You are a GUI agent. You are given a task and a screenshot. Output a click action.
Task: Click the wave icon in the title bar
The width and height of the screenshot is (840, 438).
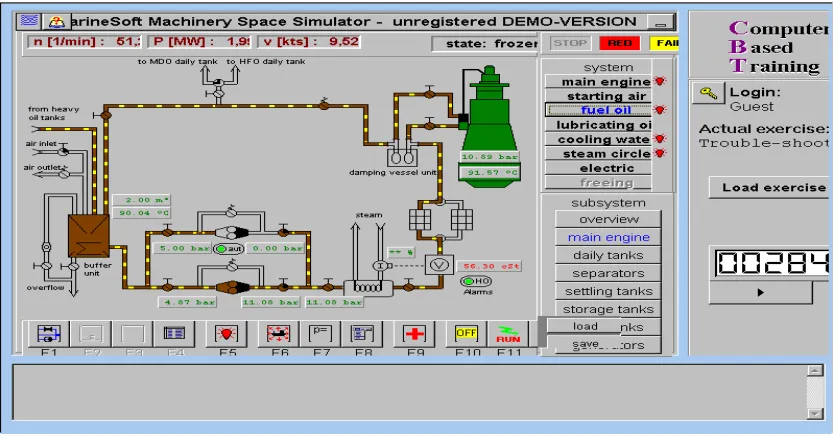click(28, 21)
